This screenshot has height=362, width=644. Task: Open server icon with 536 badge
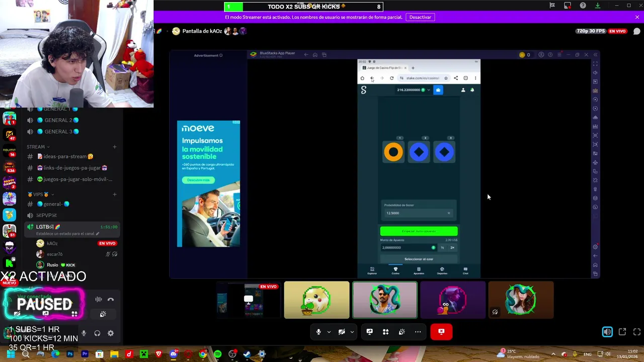(9, 166)
